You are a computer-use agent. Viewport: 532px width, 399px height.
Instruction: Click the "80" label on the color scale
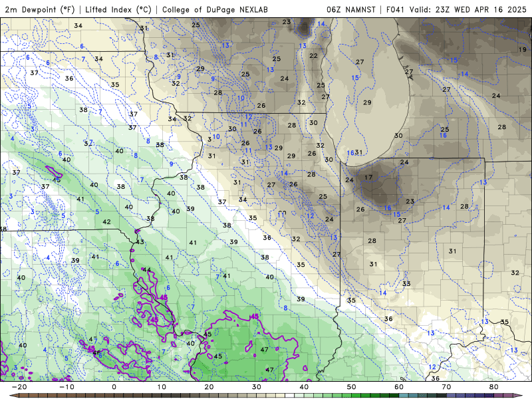[494, 387]
